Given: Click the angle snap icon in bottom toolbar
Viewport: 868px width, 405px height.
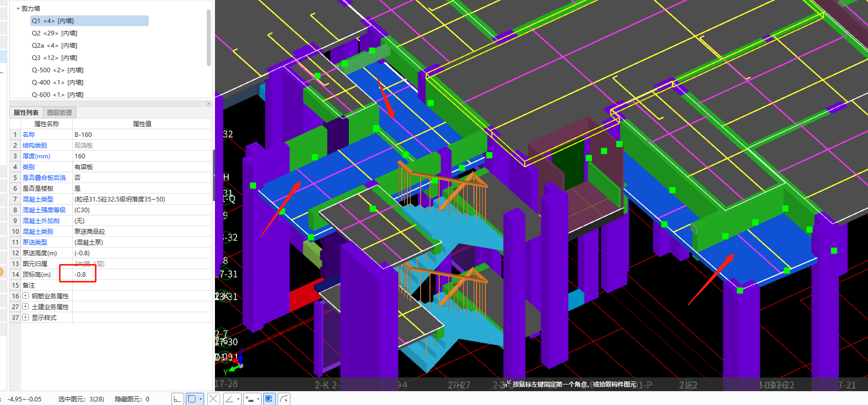Looking at the screenshot, I should (x=229, y=399).
